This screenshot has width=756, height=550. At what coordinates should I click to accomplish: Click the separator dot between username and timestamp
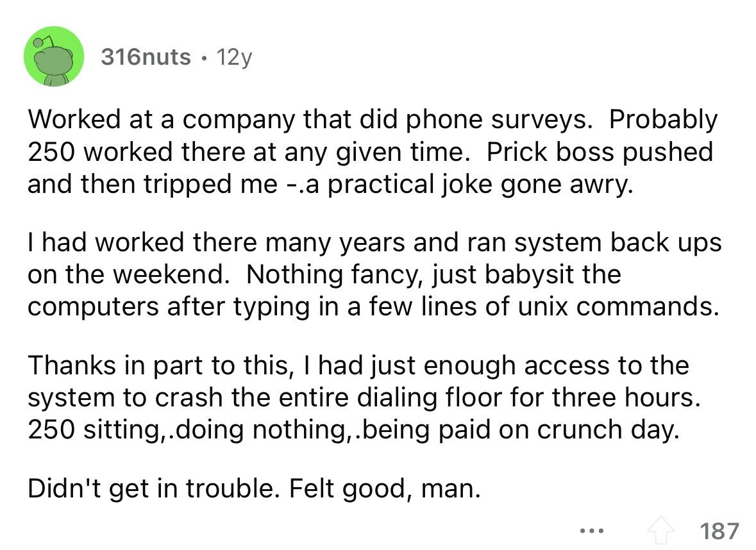pos(204,58)
